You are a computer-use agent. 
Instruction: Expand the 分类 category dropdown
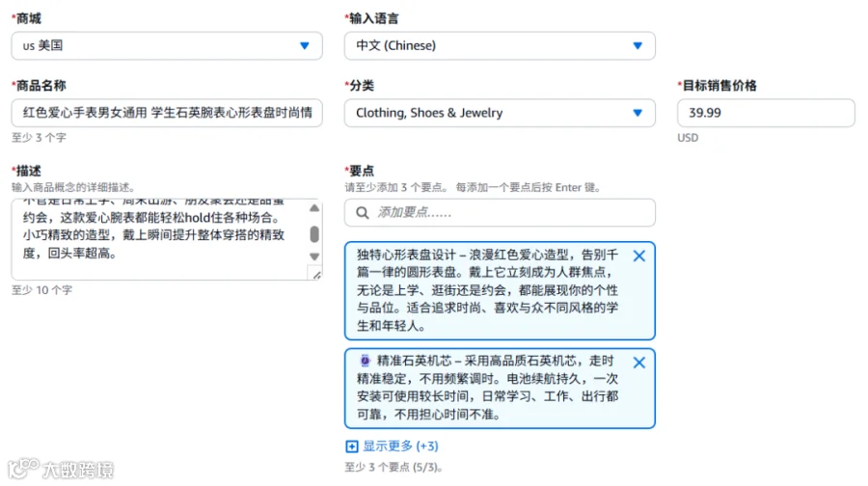[x=500, y=113]
